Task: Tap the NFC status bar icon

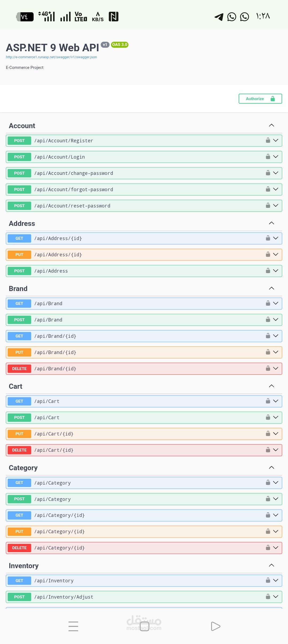Action: (x=114, y=17)
